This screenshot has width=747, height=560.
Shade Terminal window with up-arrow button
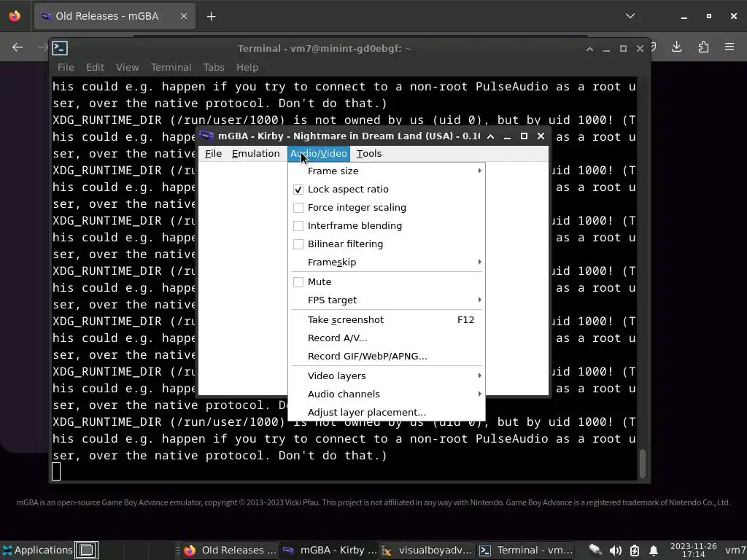(589, 49)
